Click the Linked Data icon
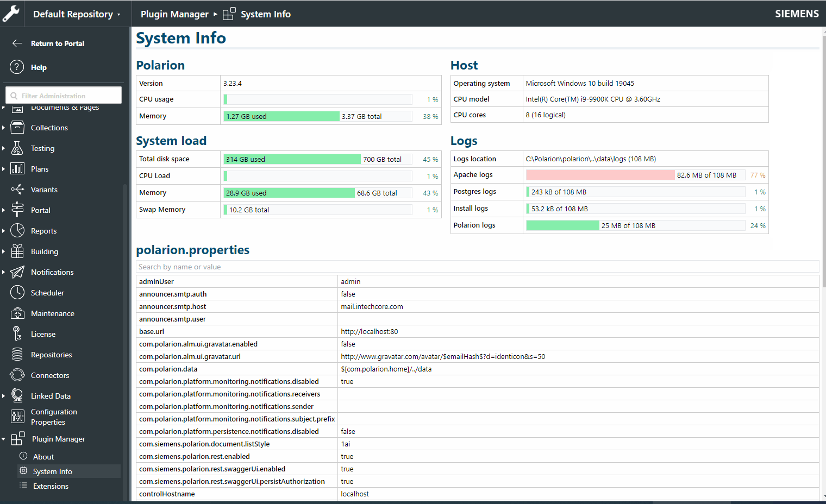The height and width of the screenshot is (504, 826). point(17,396)
